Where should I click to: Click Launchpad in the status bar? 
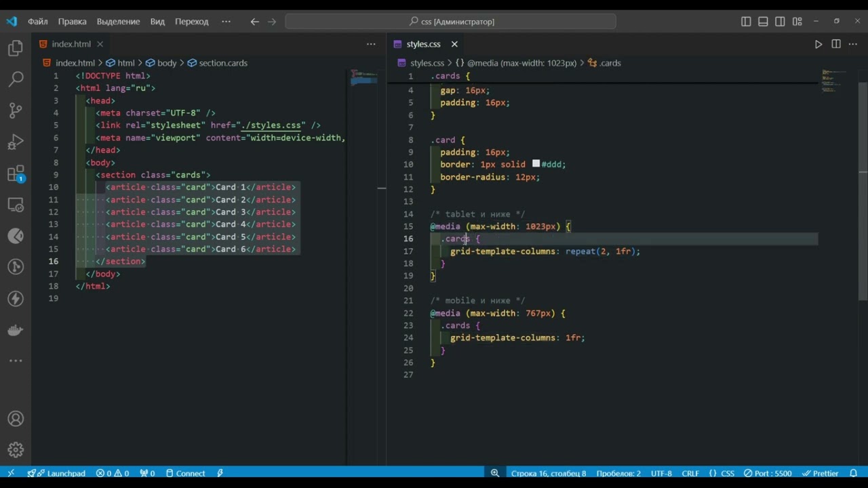click(x=57, y=473)
